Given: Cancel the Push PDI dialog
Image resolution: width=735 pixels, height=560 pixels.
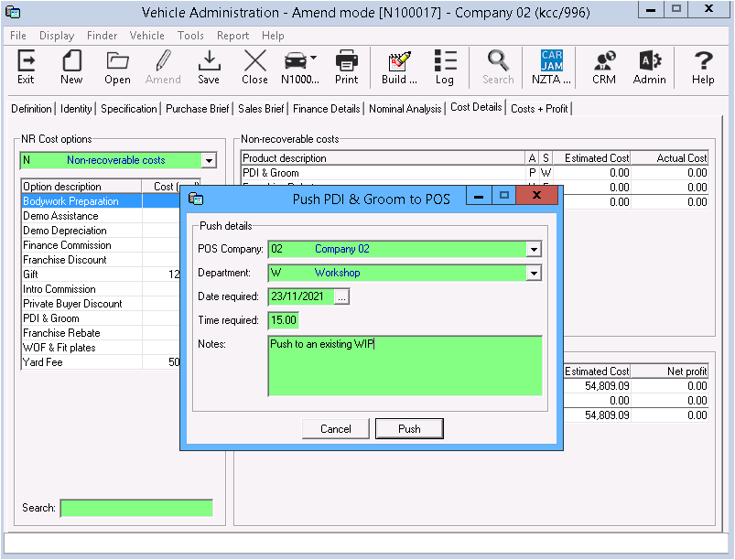Looking at the screenshot, I should tap(335, 428).
